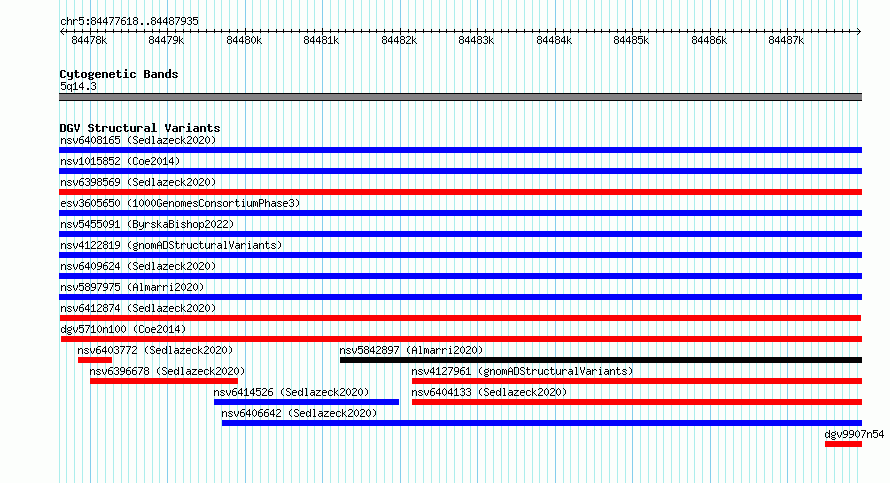This screenshot has height=483, width=890.
Task: Click the black nsv5842897 variant bar
Action: click(601, 360)
